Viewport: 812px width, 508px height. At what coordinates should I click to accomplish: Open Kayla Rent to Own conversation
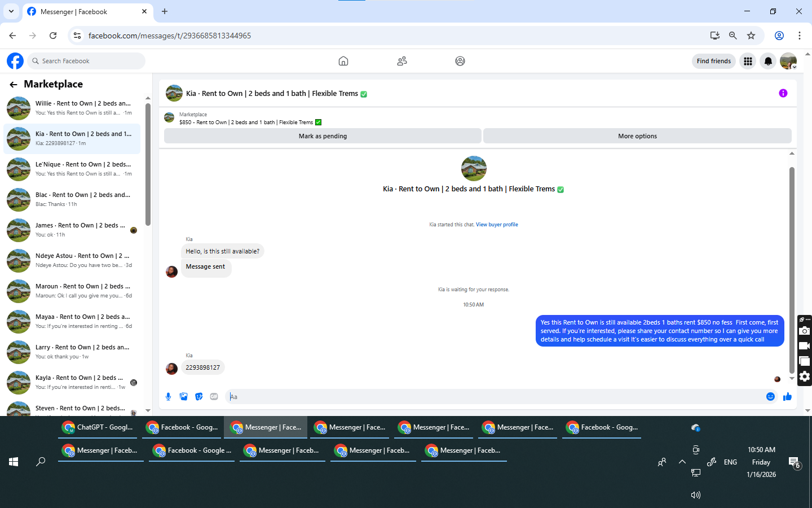[72, 383]
